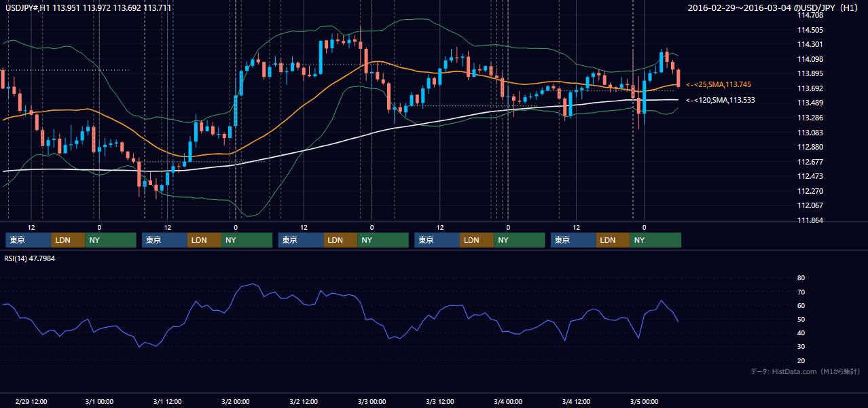Select the 3/4 12:00 time label

point(576,402)
